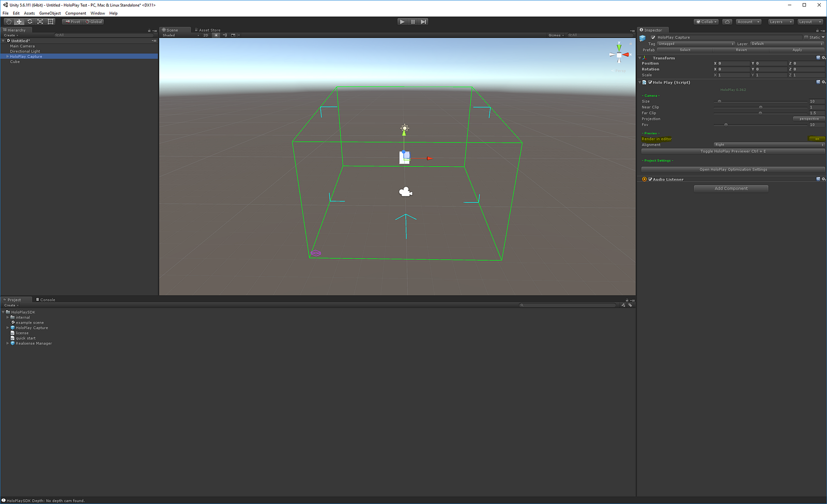Screen dimensions: 827x504
Task: Open Transform component gear menu
Action: point(823,58)
